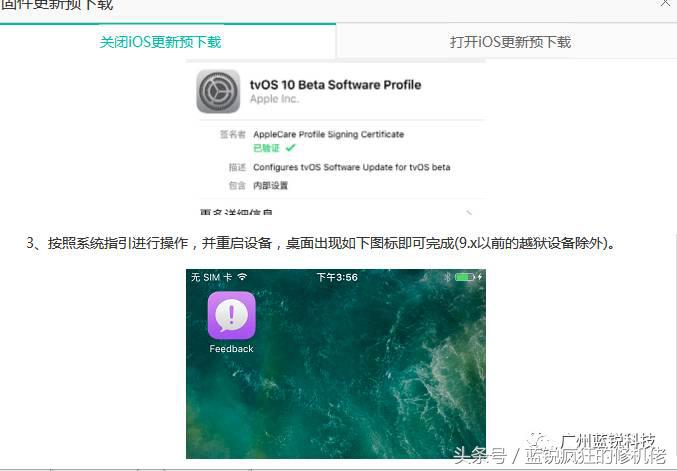
Task: Click the Bluetooth icon in phone status bar
Action: pyautogui.click(x=447, y=277)
